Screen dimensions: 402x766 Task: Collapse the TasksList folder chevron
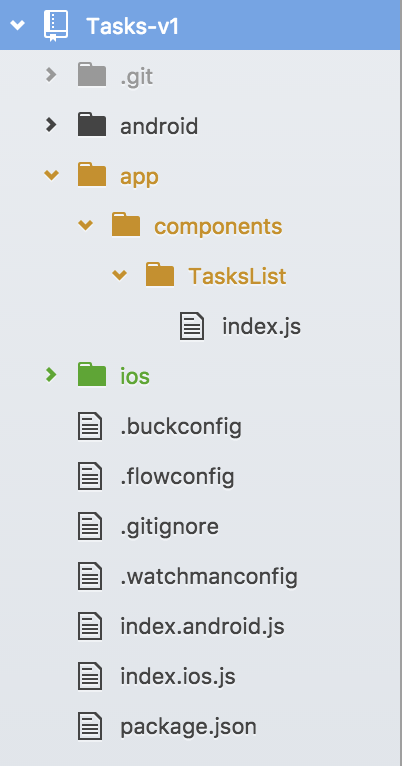120,275
